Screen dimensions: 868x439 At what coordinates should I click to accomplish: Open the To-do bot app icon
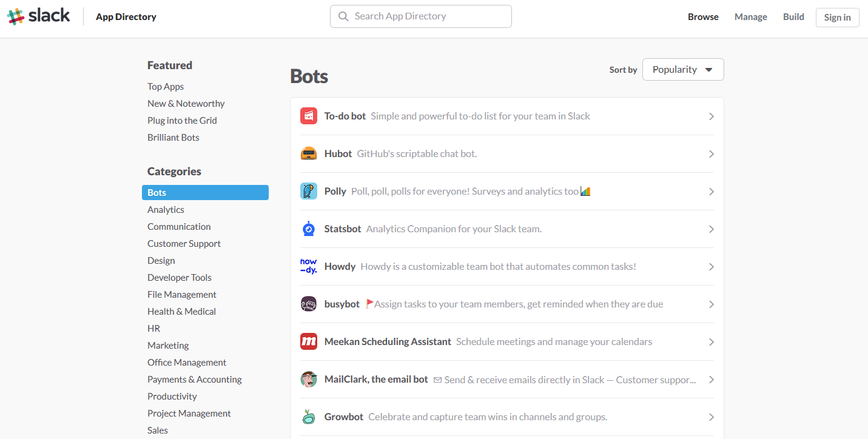(309, 116)
